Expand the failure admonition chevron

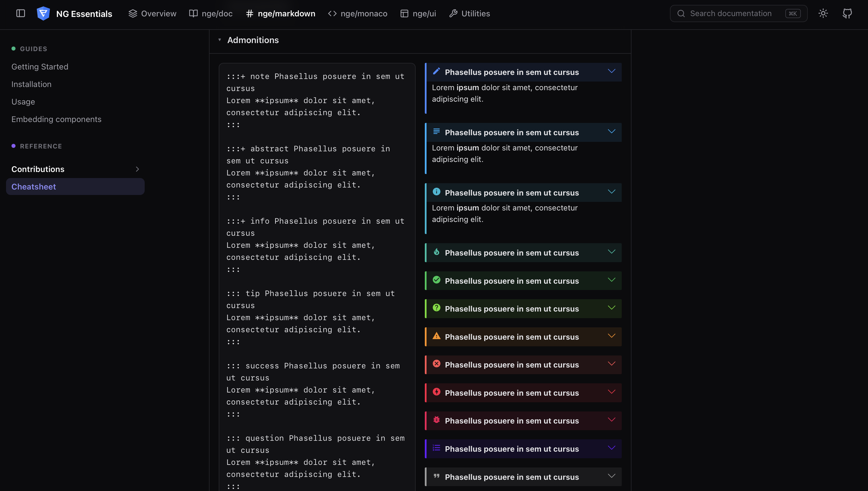tap(611, 364)
